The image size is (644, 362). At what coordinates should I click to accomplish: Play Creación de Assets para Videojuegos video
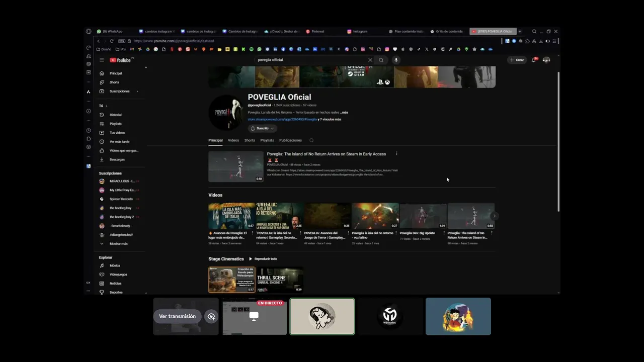(232, 280)
